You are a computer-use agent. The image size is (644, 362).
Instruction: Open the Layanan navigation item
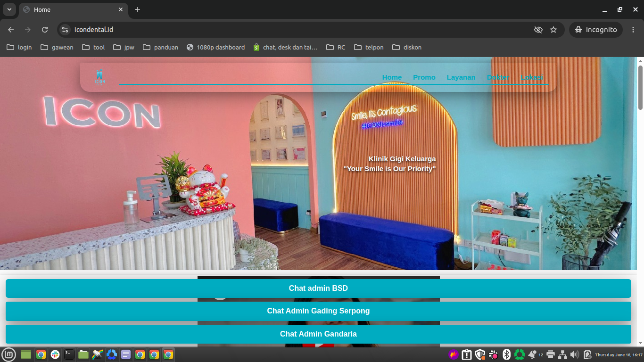pos(461,77)
